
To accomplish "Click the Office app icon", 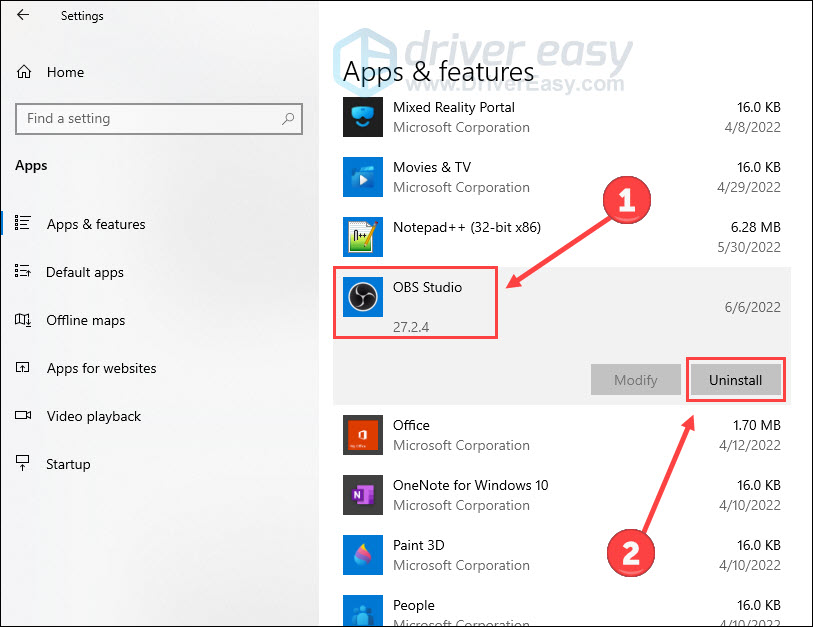I will [x=363, y=435].
